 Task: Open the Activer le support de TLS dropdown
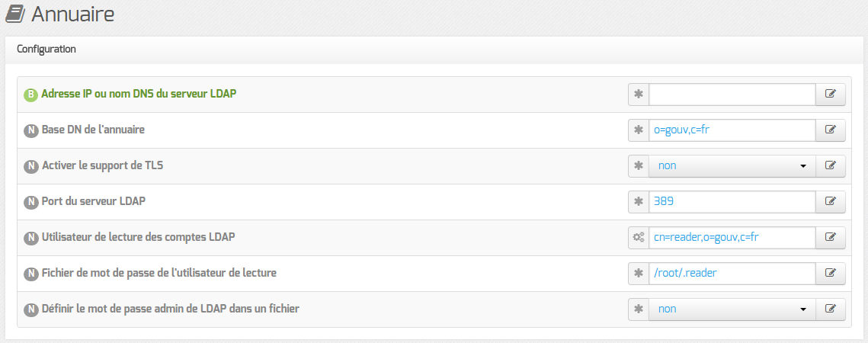732,165
